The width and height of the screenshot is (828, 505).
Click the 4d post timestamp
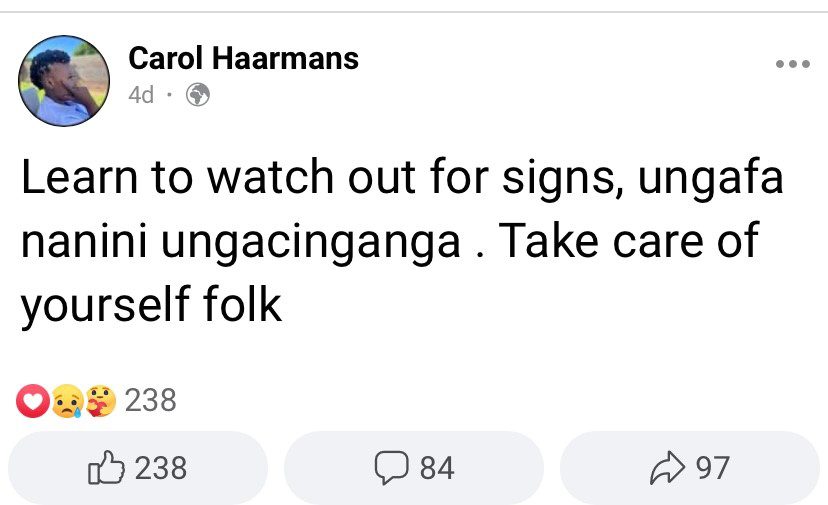[141, 96]
